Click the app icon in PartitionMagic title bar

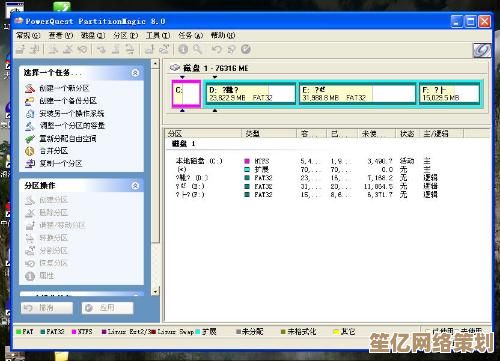tap(19, 21)
